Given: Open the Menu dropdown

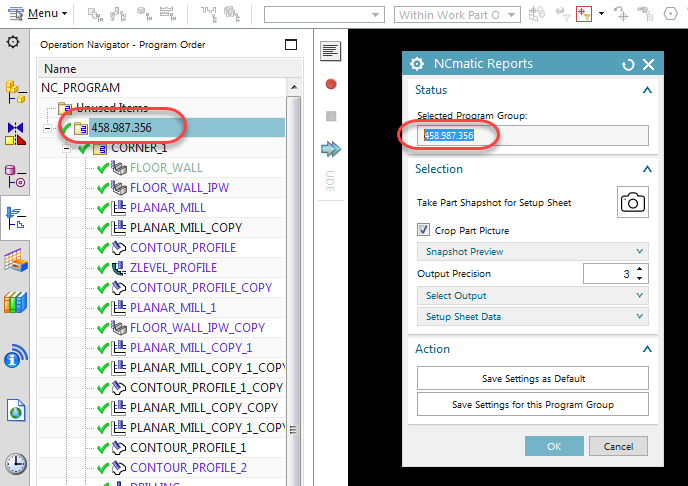Looking at the screenshot, I should (38, 14).
